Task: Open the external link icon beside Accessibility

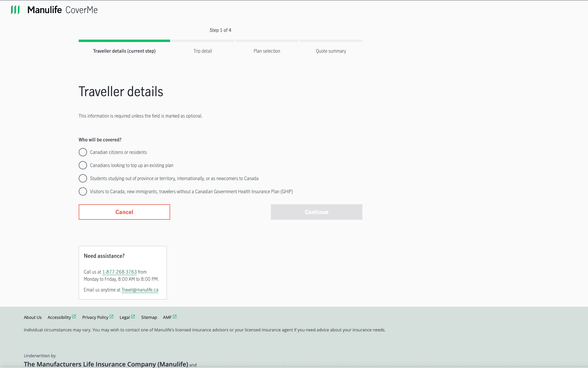Action: (x=73, y=316)
